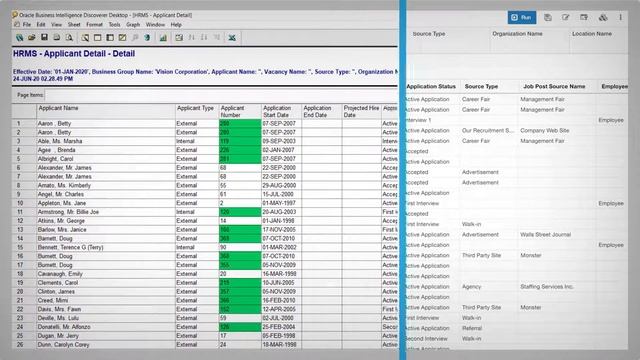The image size is (640, 360).
Task: Click the Job Post Source Name column header
Action: click(x=554, y=87)
